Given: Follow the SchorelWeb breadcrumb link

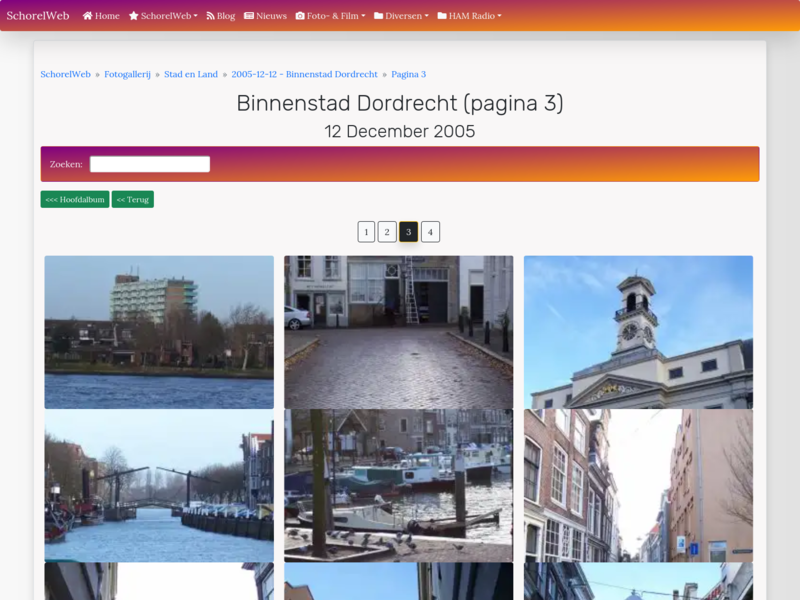Looking at the screenshot, I should pos(65,74).
